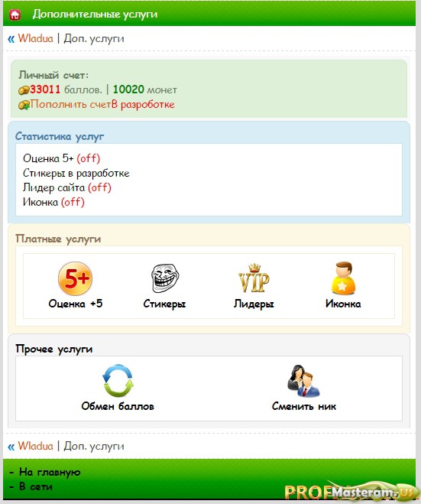Click the Обмен баллов text label
This screenshot has height=504, width=421.
[118, 406]
